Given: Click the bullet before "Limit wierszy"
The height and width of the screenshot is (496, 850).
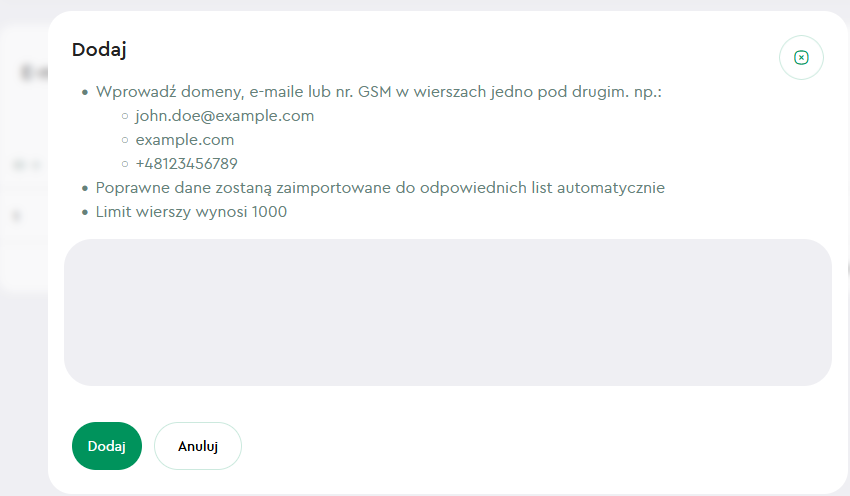Looking at the screenshot, I should pyautogui.click(x=85, y=212).
